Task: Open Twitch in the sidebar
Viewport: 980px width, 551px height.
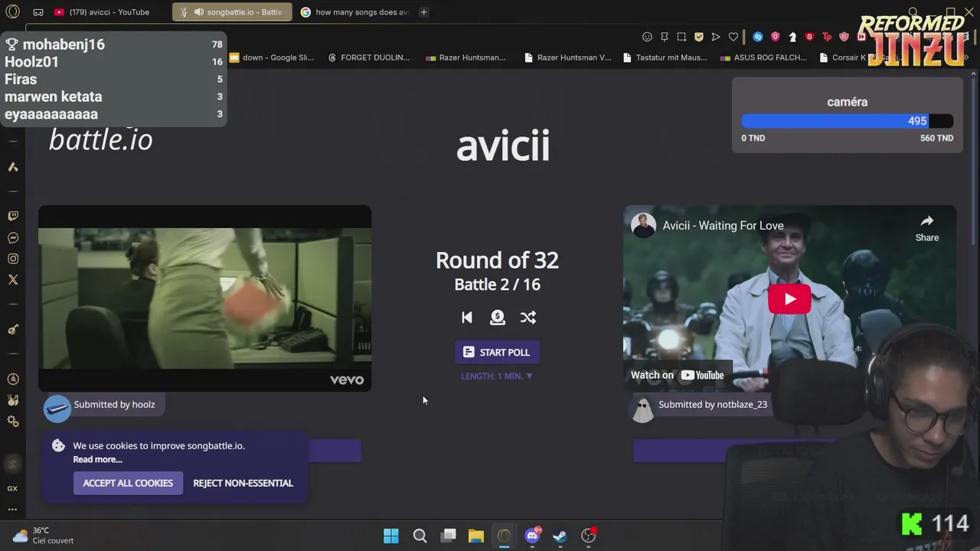Action: coord(12,217)
